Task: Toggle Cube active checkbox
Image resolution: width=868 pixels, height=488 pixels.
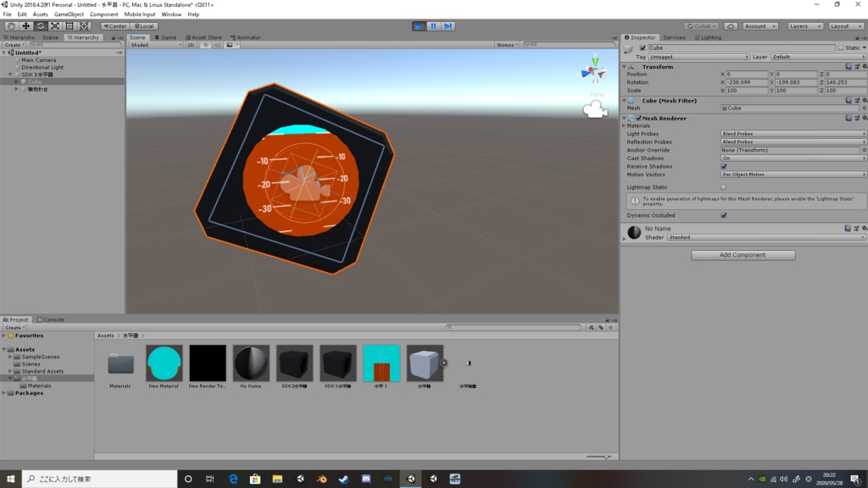Action: pos(643,48)
